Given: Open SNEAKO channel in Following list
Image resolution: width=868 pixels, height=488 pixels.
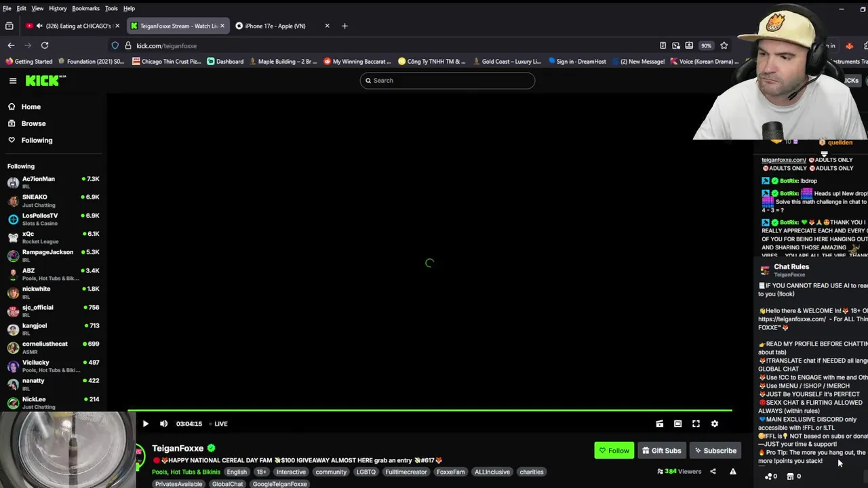Looking at the screenshot, I should (53, 201).
